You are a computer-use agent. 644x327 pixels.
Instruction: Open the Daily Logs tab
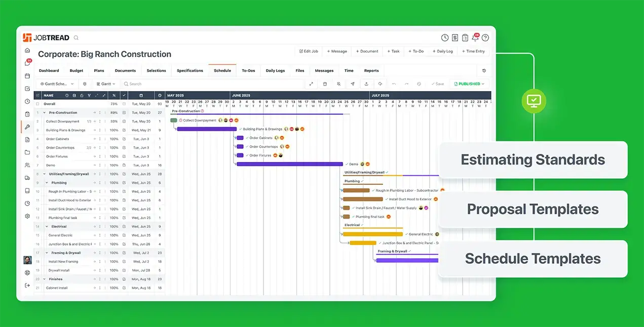point(275,71)
